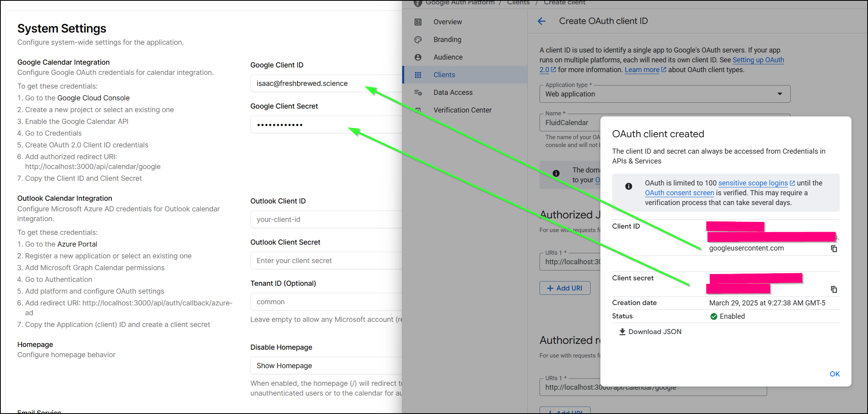This screenshot has width=868, height=414.
Task: Open the Azure Portal link
Action: pyautogui.click(x=77, y=244)
